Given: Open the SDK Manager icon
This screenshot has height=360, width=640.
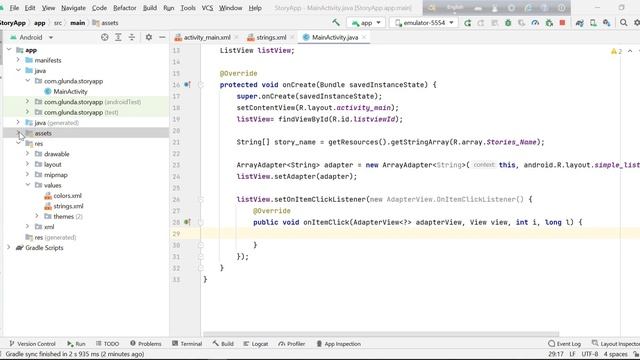Looking at the screenshot, I should (x=607, y=23).
